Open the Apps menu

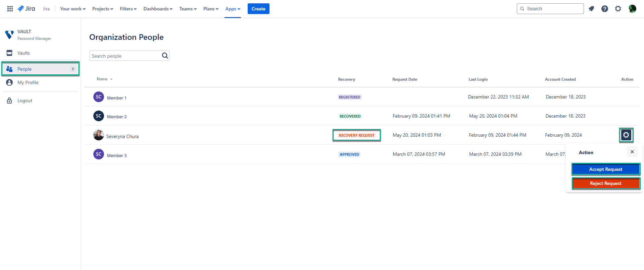click(x=233, y=9)
